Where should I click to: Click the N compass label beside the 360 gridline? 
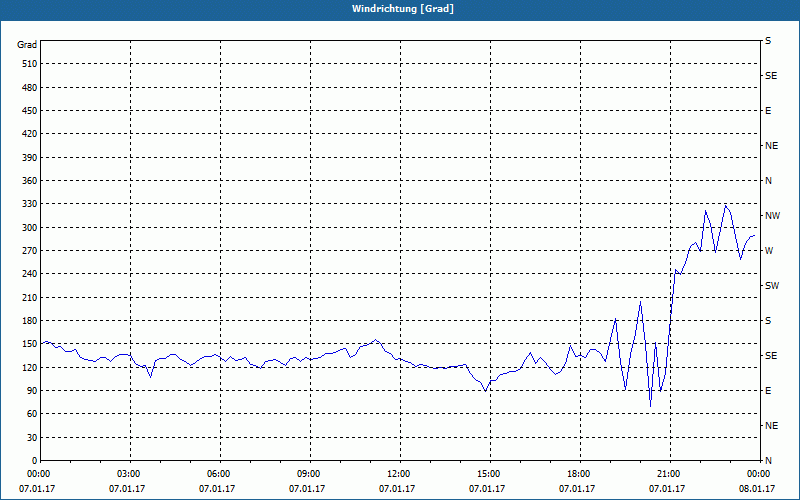click(x=768, y=181)
